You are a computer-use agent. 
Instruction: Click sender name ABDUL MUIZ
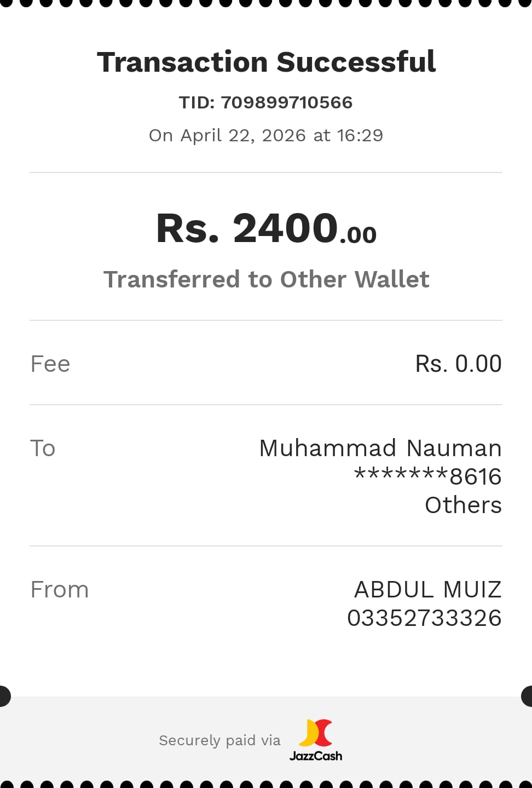coord(427,590)
